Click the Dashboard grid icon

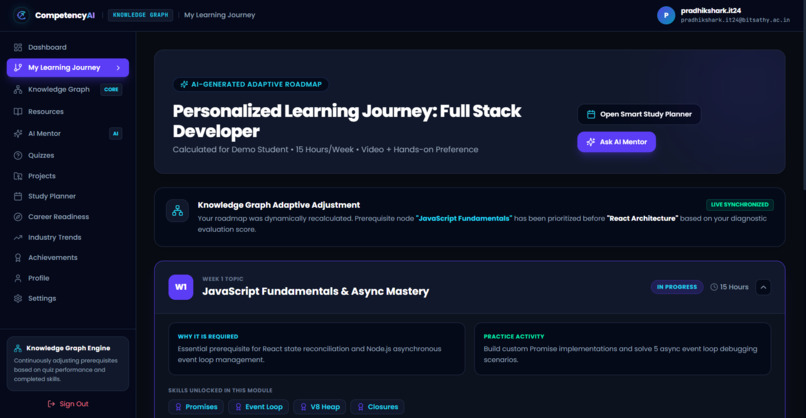[x=18, y=47]
